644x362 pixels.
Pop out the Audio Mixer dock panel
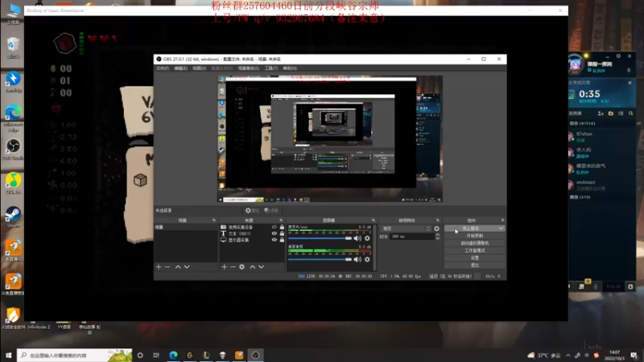point(374,220)
